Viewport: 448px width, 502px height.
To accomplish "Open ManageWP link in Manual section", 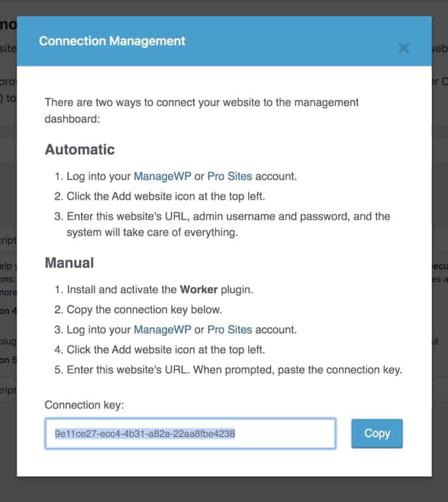I will tap(162, 330).
